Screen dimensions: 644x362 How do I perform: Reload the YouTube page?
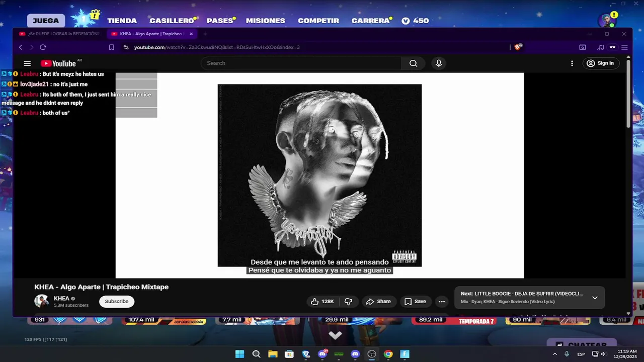(43, 47)
